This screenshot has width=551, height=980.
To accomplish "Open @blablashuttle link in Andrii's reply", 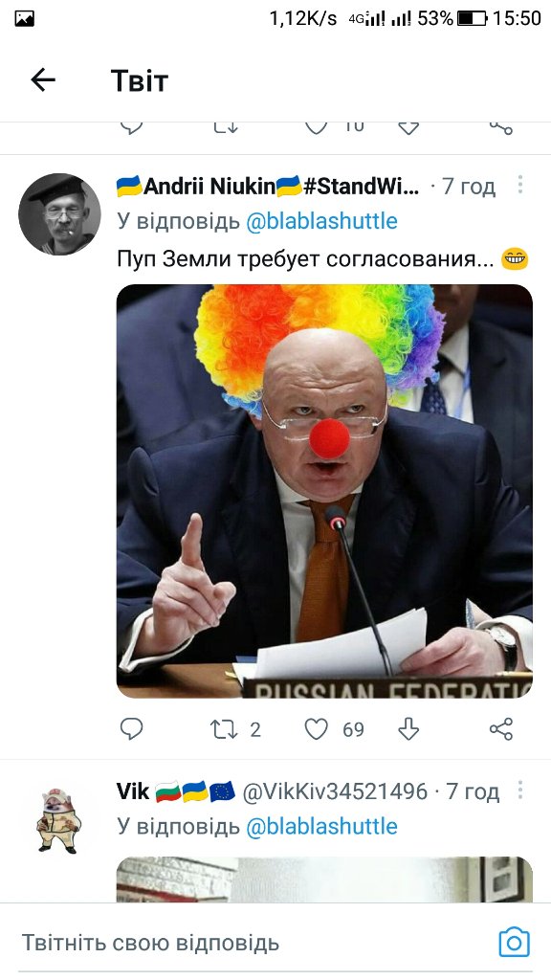I will coord(321,221).
